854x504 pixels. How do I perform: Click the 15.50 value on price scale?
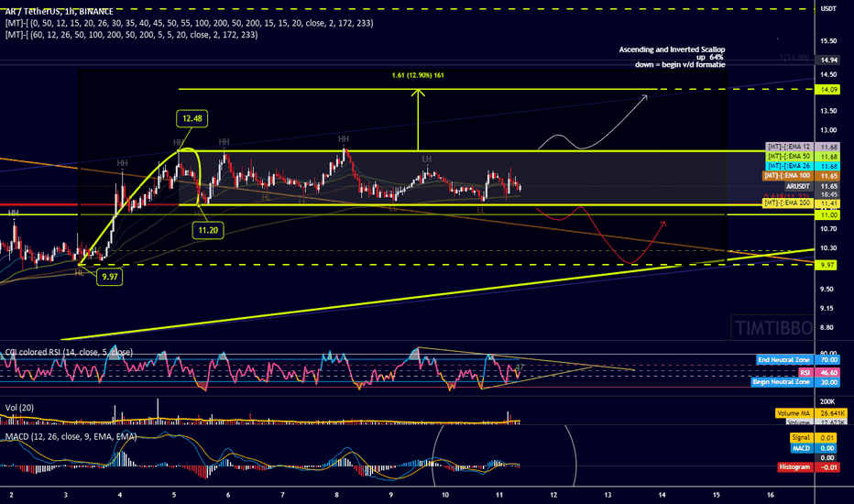tap(828, 41)
